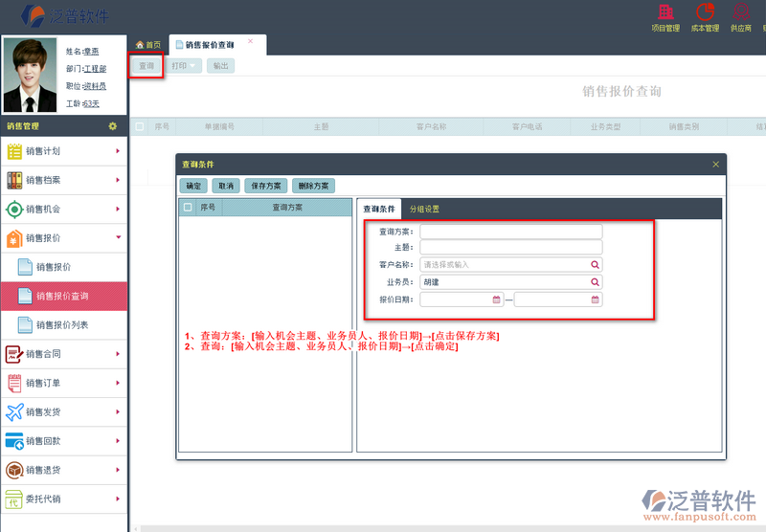Click the 销售报价 price tag icon
Viewport: 766px width, 532px height.
point(14,238)
